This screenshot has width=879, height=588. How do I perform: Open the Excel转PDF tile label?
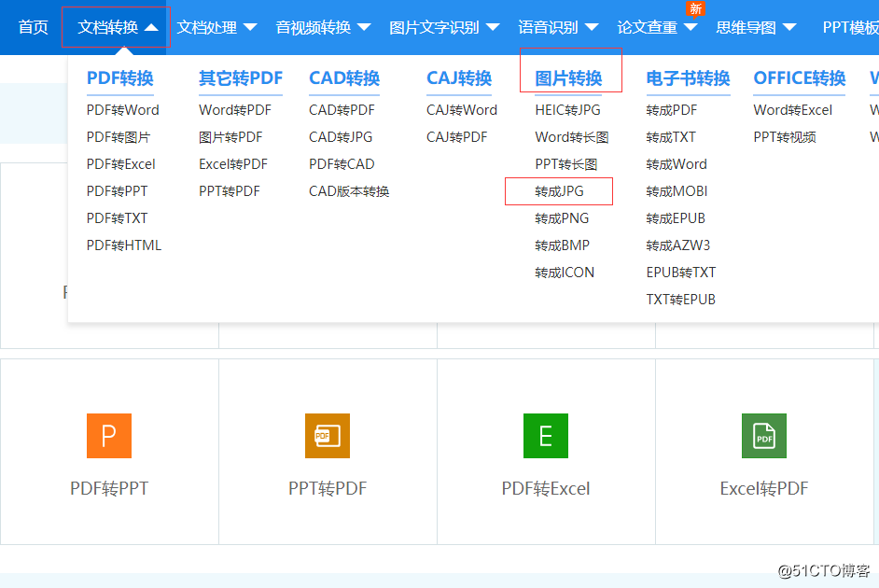pyautogui.click(x=764, y=488)
